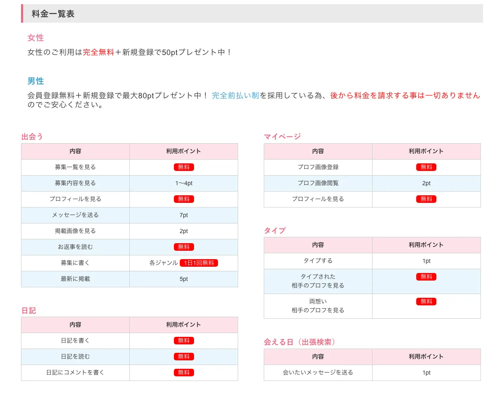Click the 無料 badge for お返事を読む
Image resolution: width=504 pixels, height=420 pixels.
pos(184,247)
